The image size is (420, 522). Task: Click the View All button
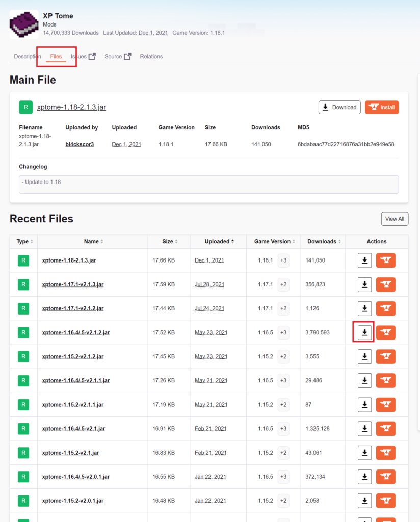pos(395,219)
